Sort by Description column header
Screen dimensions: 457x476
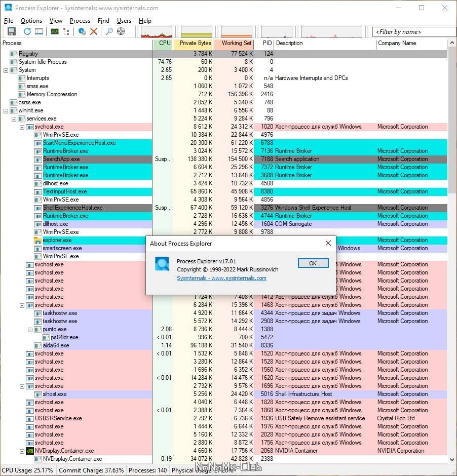pos(325,43)
